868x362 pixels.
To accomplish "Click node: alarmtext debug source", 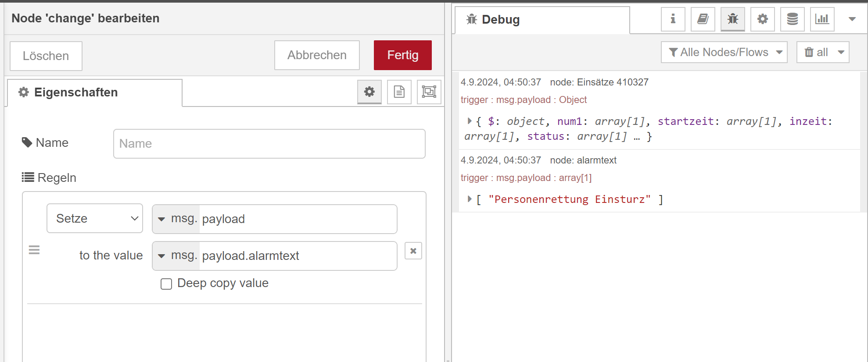I will coord(583,160).
